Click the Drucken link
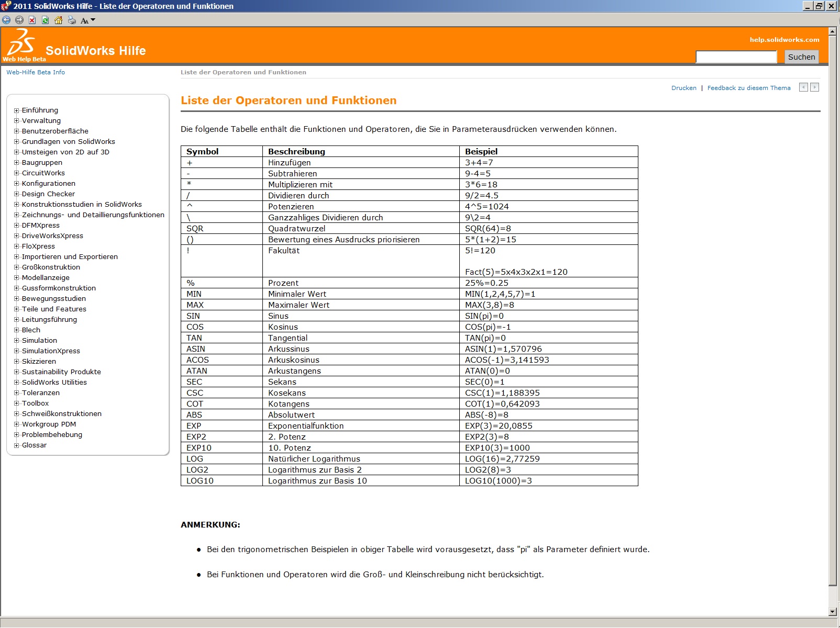Viewport: 840px width, 628px height. click(684, 88)
